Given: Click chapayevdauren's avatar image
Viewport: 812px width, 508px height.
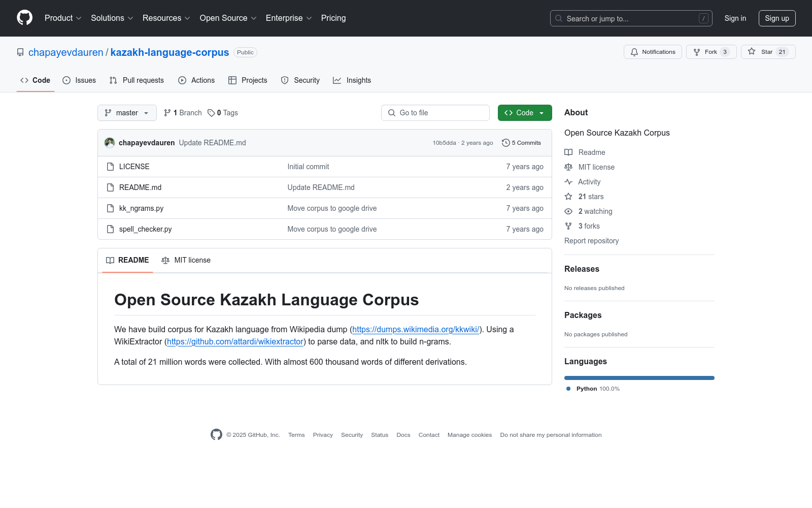Looking at the screenshot, I should 110,143.
